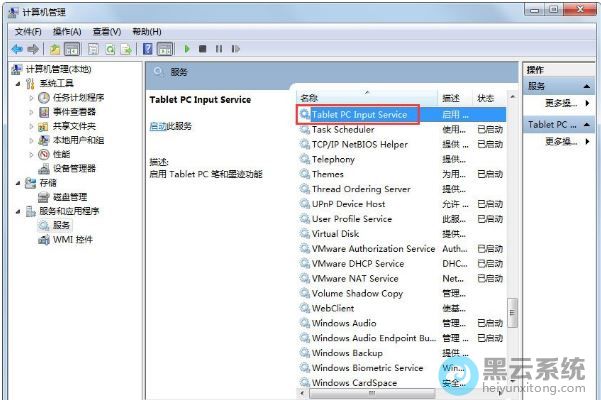Expand the 任务计划程序 tree node arrow
The width and height of the screenshot is (601, 400).
[x=31, y=98]
